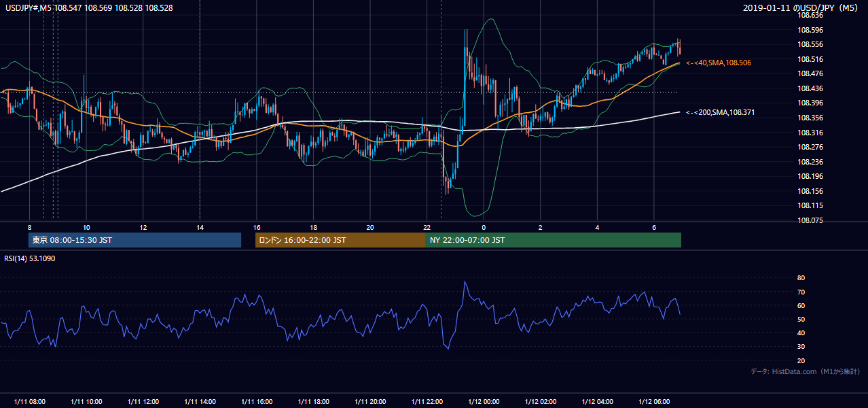Click the ロンドン 16:00-22:00 JST session bar

click(x=340, y=240)
